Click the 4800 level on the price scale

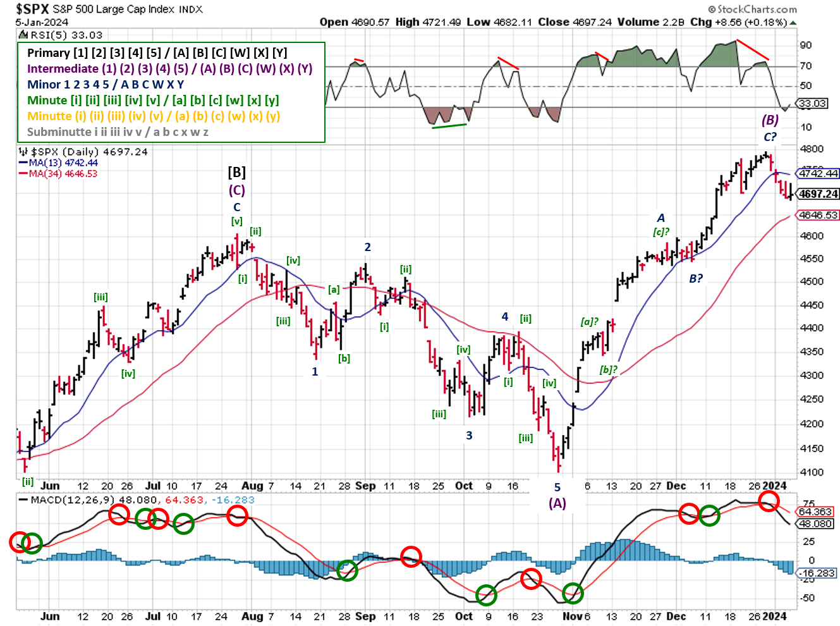[811, 149]
